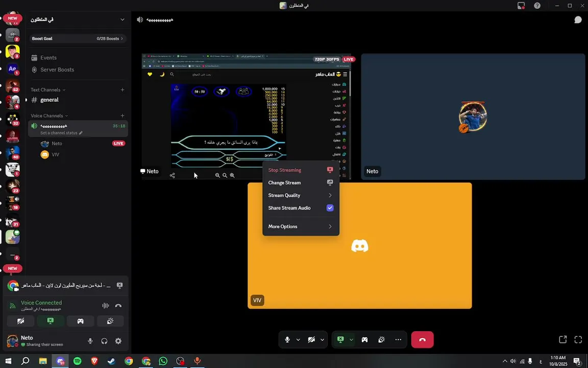Viewport: 588px width, 368px height.
Task: Open Steam from the taskbar
Action: pyautogui.click(x=111, y=361)
